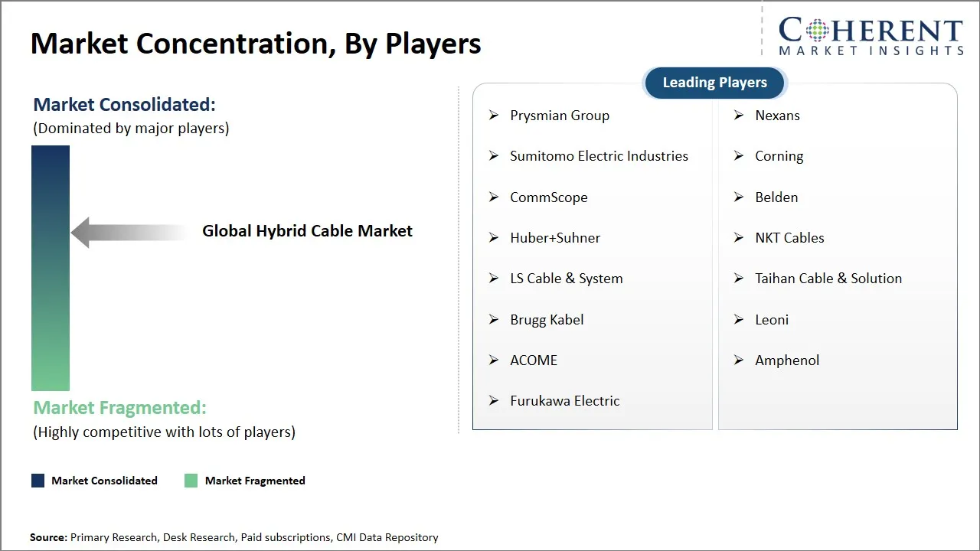Click the arrow bullet beside Prysmian Group
Viewport: 980px width, 551px height.
494,116
